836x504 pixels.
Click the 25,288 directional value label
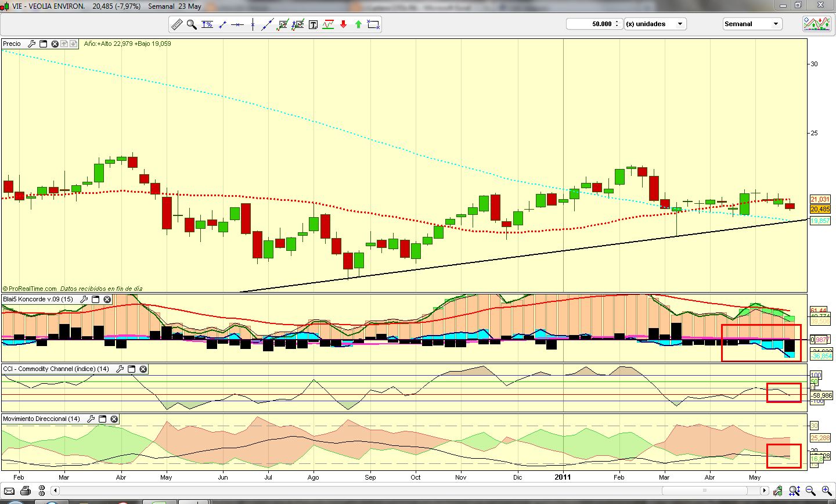(820, 438)
